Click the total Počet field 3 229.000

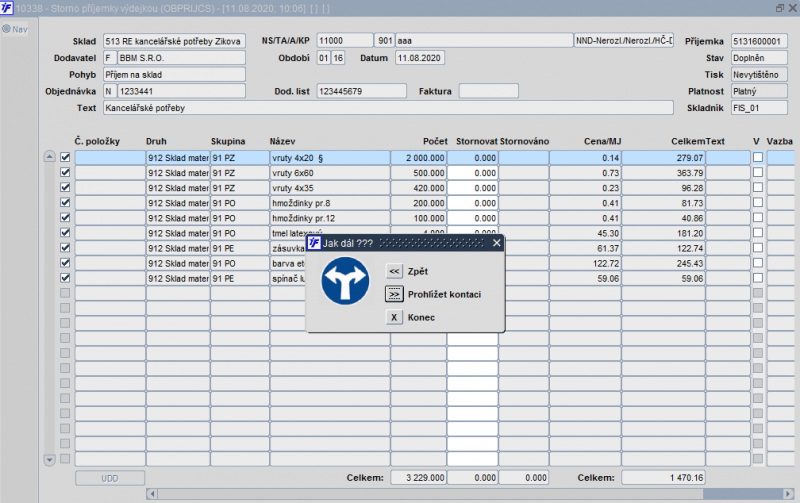[x=418, y=477]
